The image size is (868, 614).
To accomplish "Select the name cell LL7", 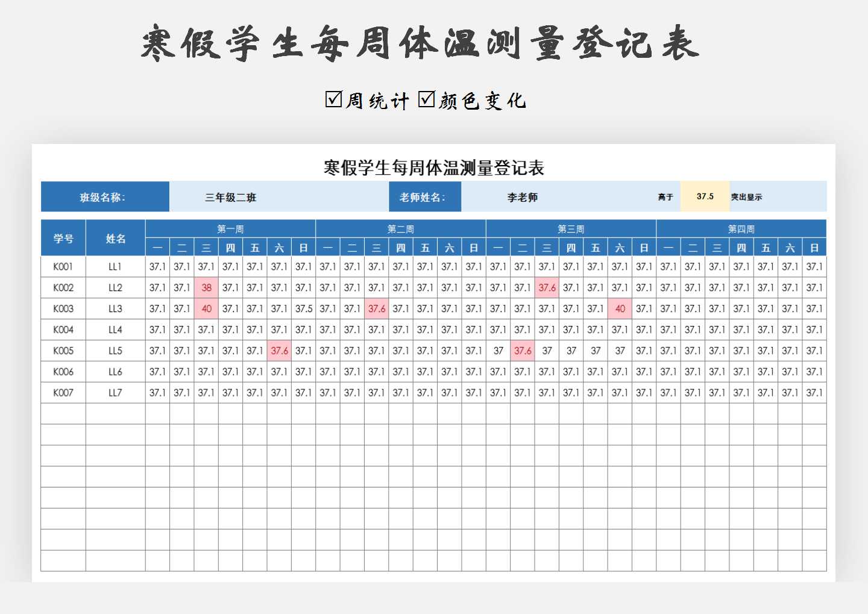I will pyautogui.click(x=115, y=392).
